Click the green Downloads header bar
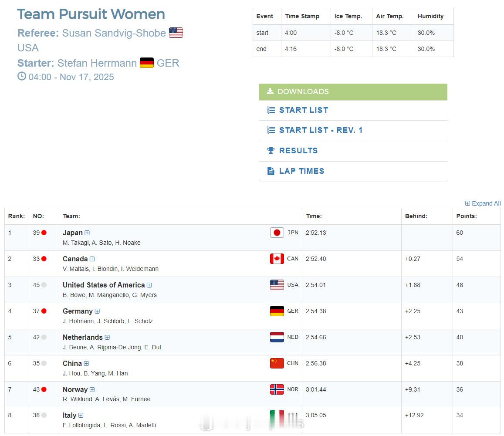This screenshot has height=436, width=504. pyautogui.click(x=353, y=91)
